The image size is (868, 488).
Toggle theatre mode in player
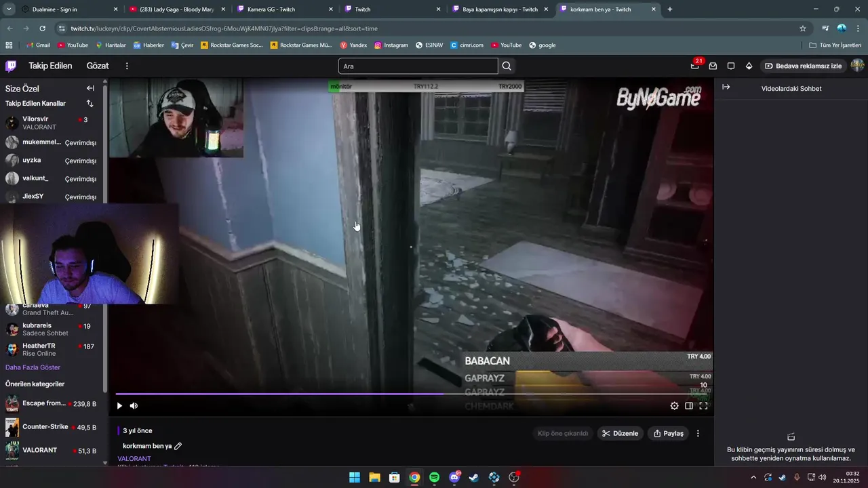(689, 406)
